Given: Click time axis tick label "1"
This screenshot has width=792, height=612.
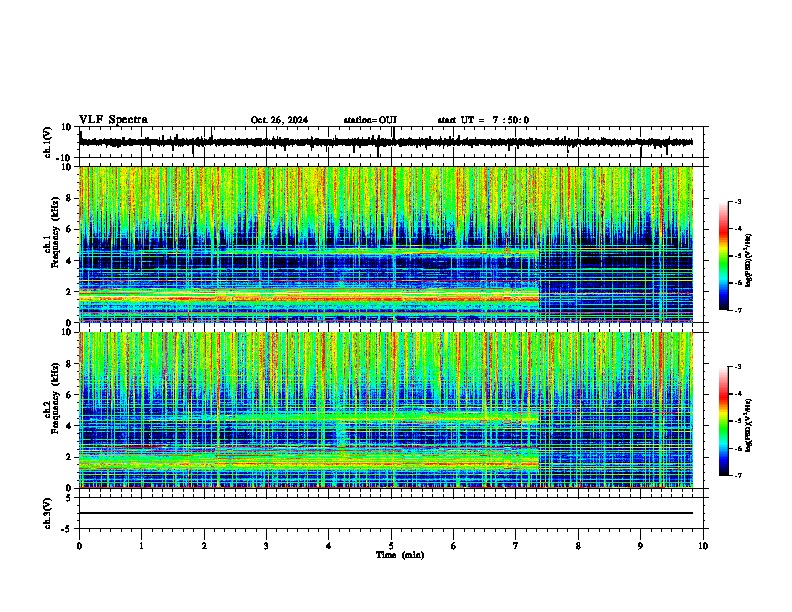Looking at the screenshot, I should coord(141,546).
